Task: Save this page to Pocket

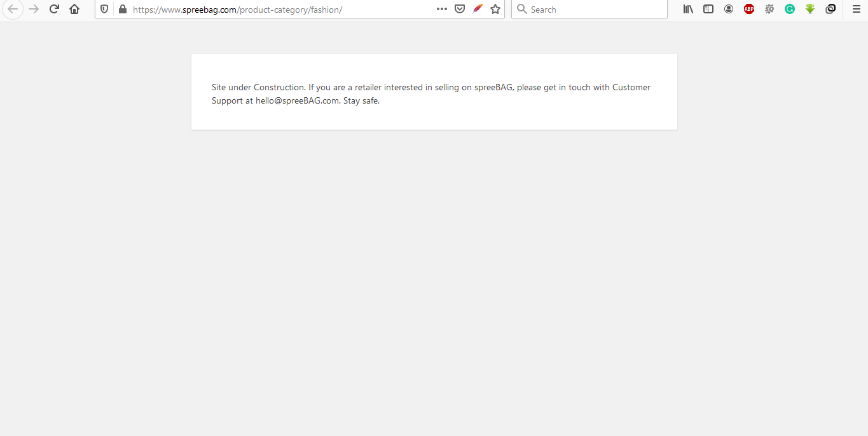Action: pyautogui.click(x=460, y=9)
